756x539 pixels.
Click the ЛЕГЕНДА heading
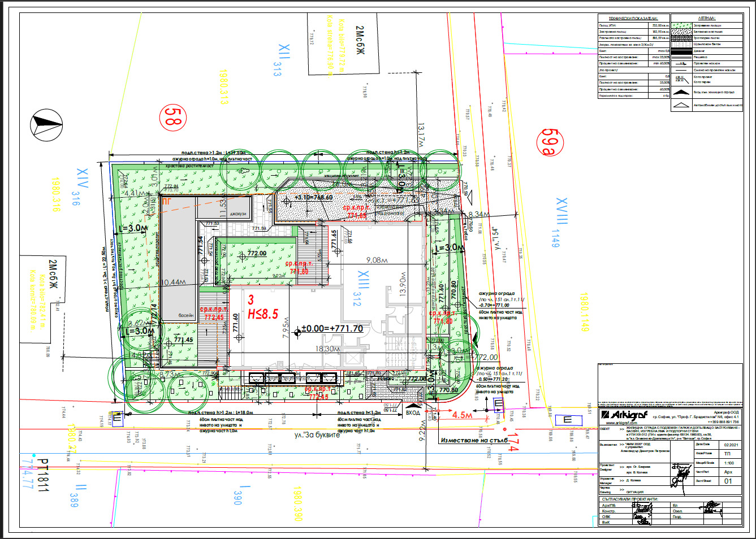[x=706, y=18]
